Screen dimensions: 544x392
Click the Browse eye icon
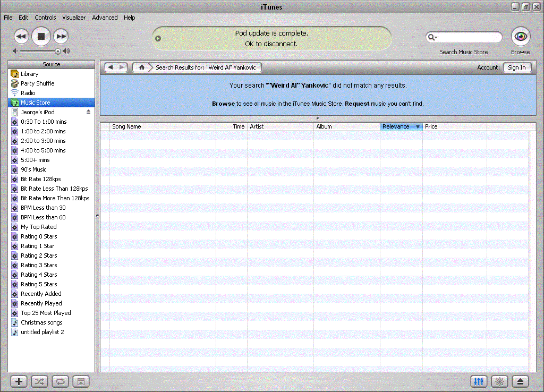tap(521, 37)
